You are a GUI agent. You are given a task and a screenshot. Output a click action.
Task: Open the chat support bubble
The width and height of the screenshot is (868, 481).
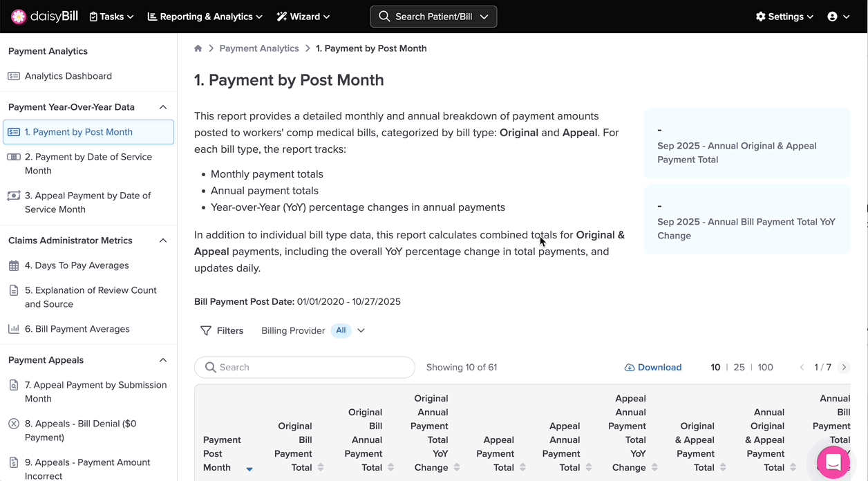[x=833, y=462]
